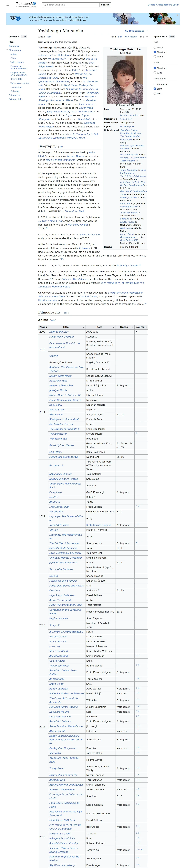The width and height of the screenshot is (186, 868).
Task: Go to (Top) in Contents
Action: [x=11, y=42]
